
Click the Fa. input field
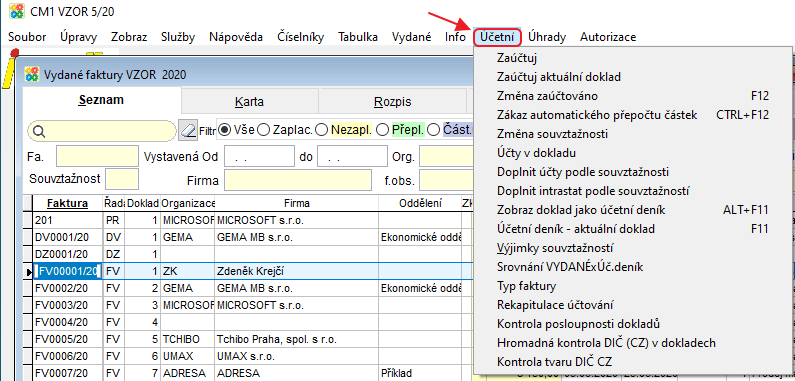click(97, 156)
